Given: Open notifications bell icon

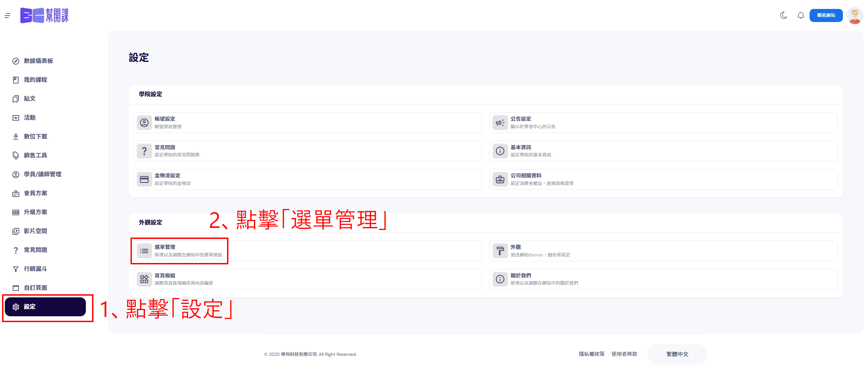Looking at the screenshot, I should pyautogui.click(x=801, y=15).
